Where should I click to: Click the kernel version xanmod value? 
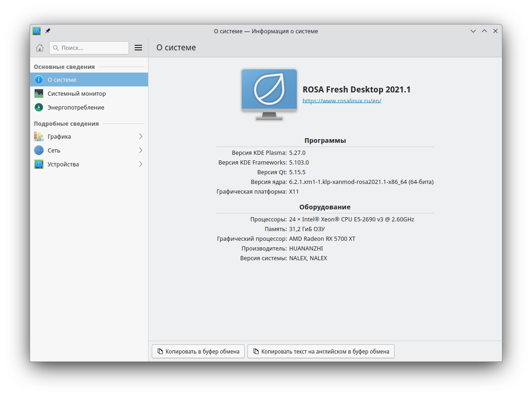pyautogui.click(x=361, y=182)
